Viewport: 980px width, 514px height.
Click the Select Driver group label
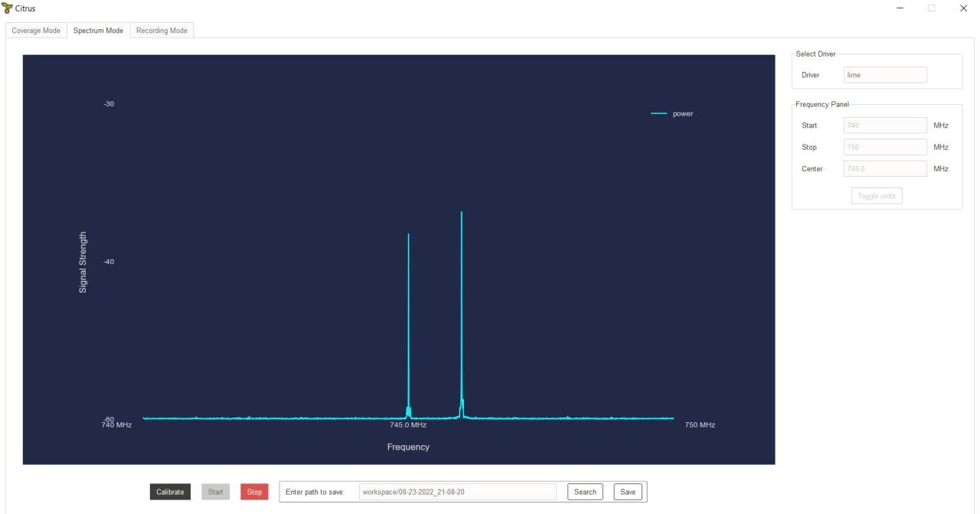point(815,54)
